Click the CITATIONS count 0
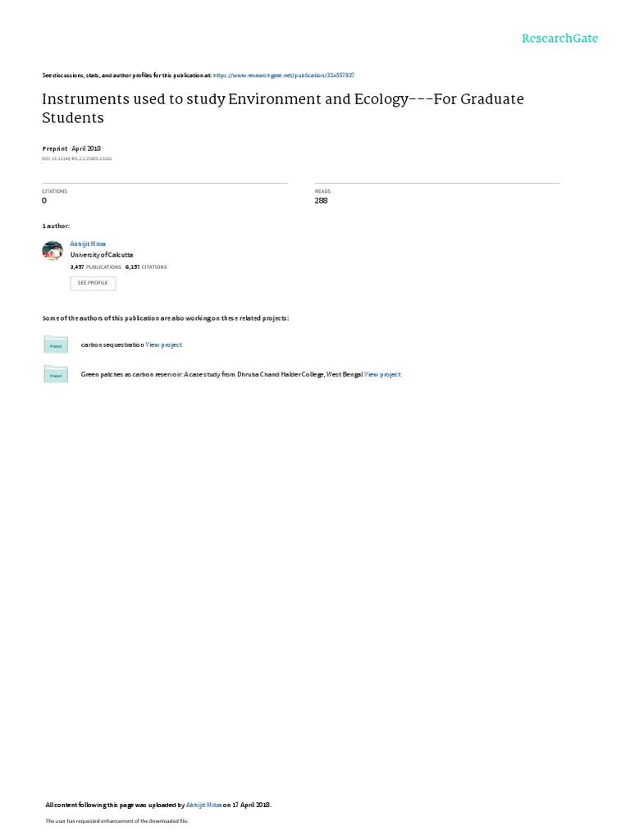630x840 pixels. 44,200
